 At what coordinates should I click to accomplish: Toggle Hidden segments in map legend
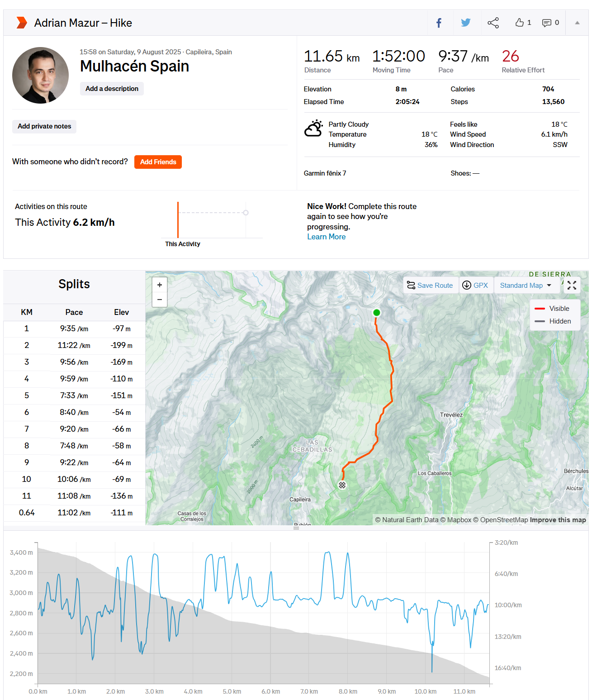[552, 321]
